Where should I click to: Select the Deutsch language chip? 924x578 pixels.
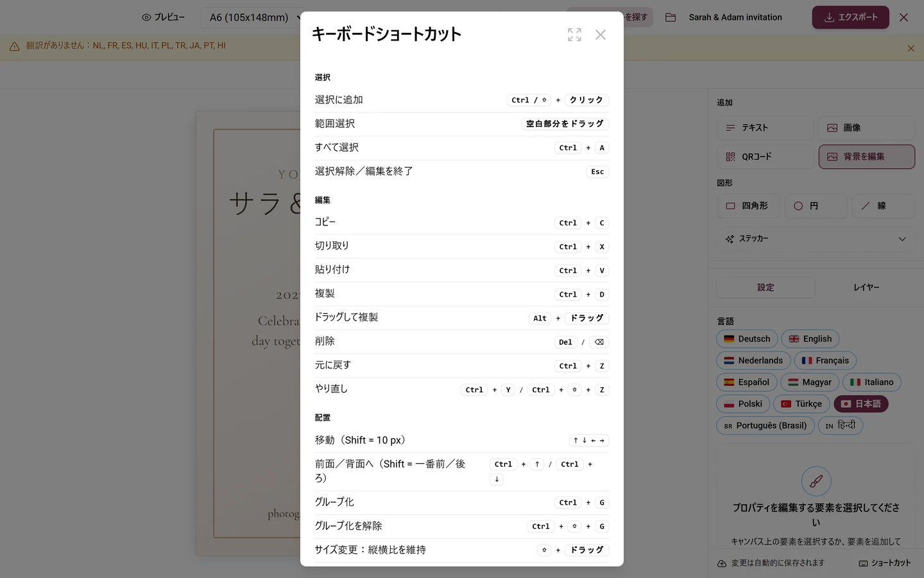(747, 339)
